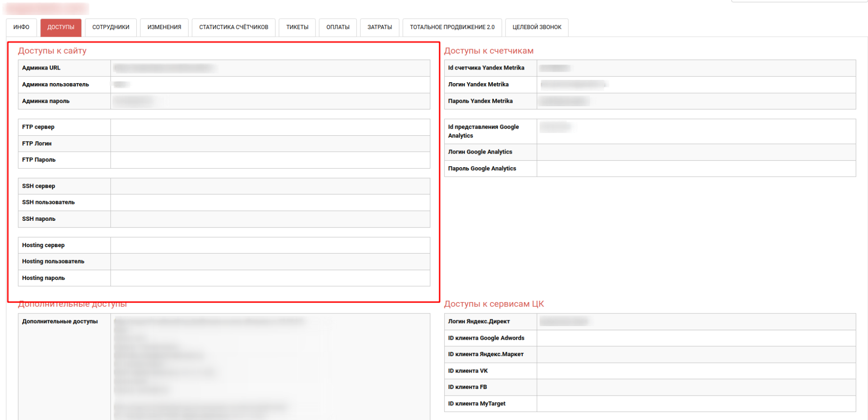Select ТОТАЛЬНОЕ ПРОДВИЖЕНИЕ 2.0 tab
868x420 pixels.
click(452, 27)
